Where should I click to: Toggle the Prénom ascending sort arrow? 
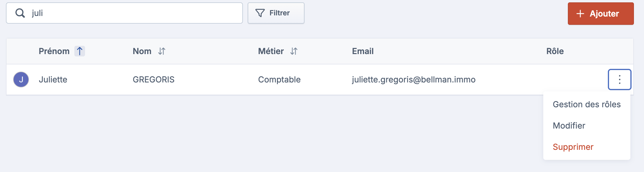79,51
